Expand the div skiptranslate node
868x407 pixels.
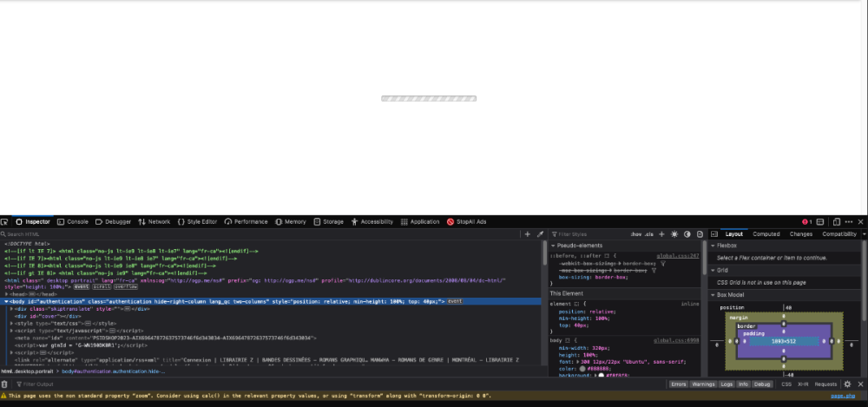(x=11, y=308)
